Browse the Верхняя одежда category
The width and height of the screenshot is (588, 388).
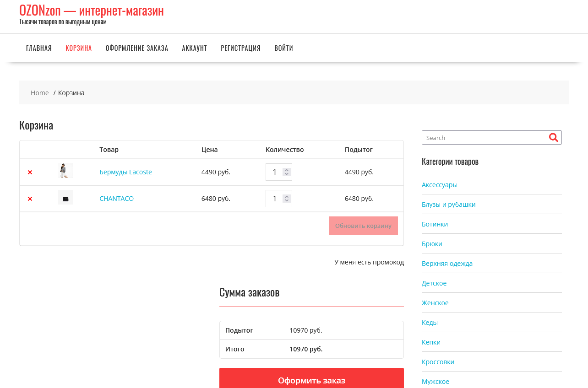coord(447,264)
